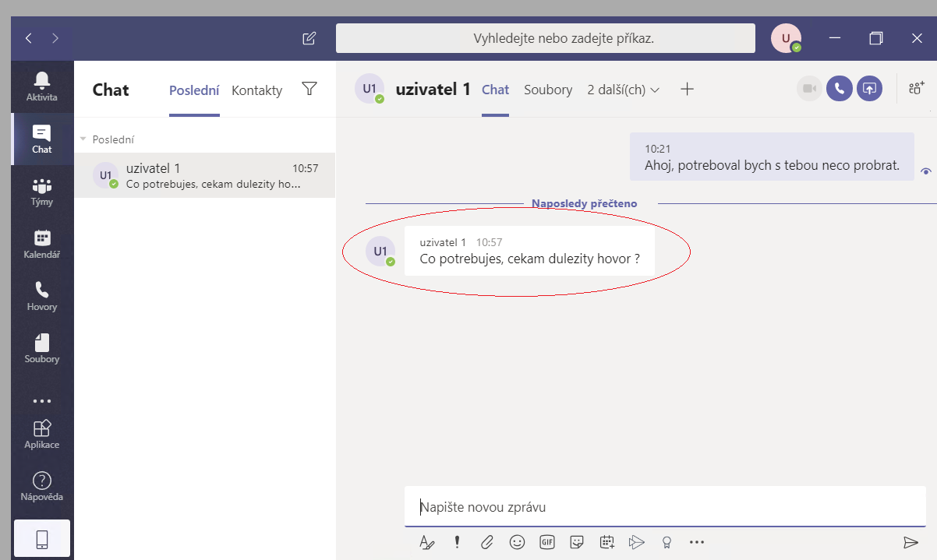Switch to the Poslední tab
This screenshot has height=560, width=937.
click(x=194, y=90)
